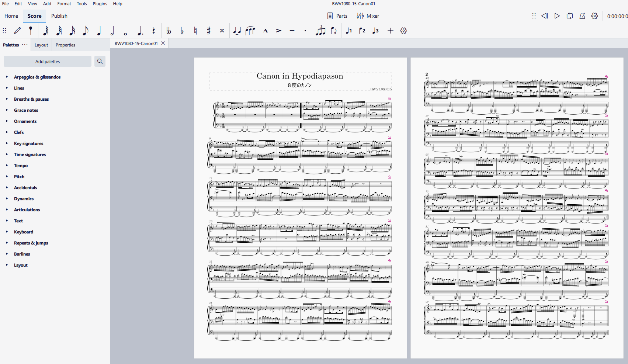Add staccato articulation

(305, 31)
